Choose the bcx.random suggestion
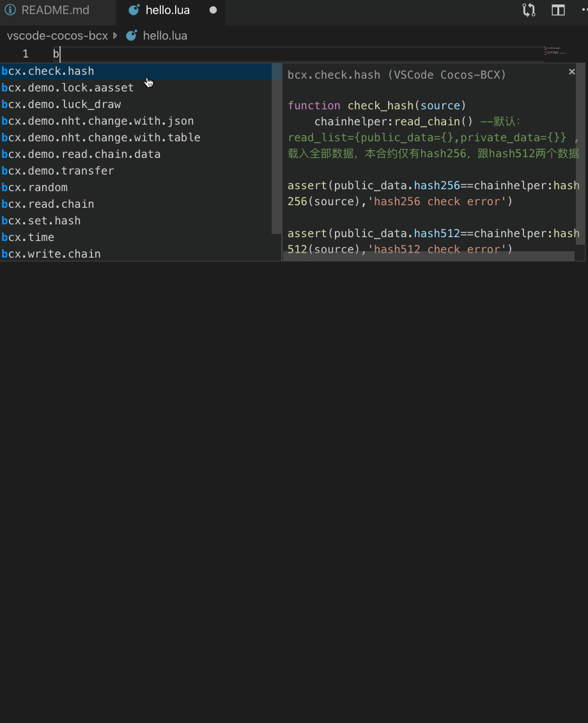Image resolution: width=588 pixels, height=723 pixels. pos(135,187)
